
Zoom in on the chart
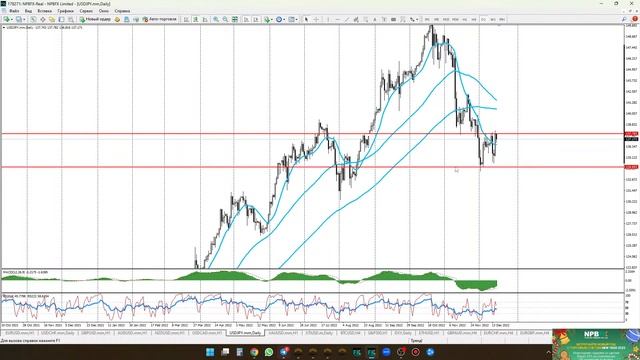point(216,19)
